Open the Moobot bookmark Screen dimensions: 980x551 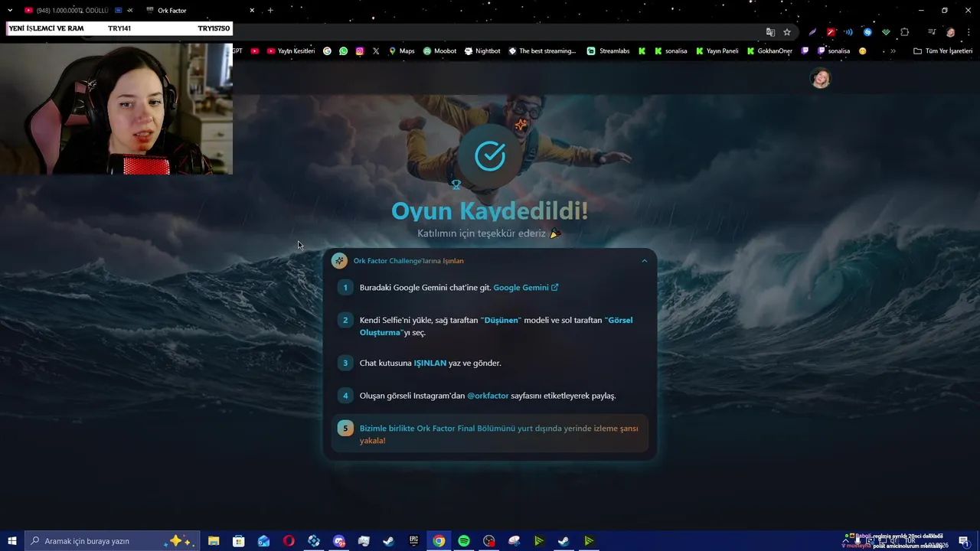click(439, 51)
